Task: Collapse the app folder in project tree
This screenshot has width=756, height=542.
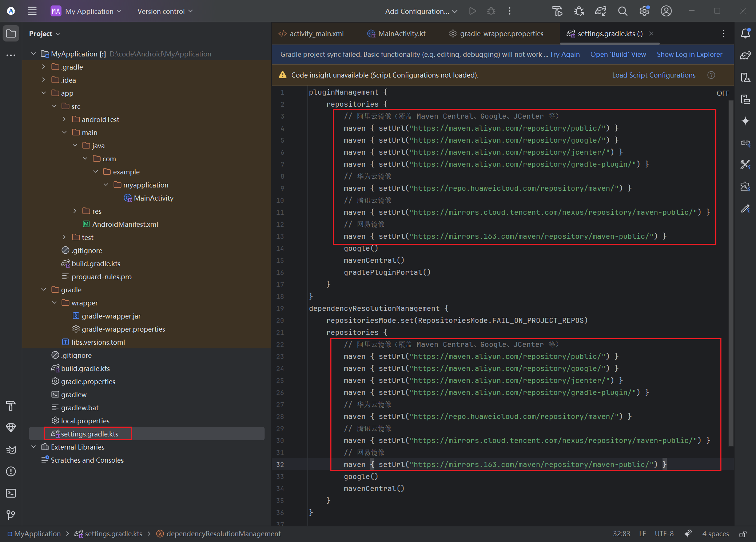Action: pos(44,93)
